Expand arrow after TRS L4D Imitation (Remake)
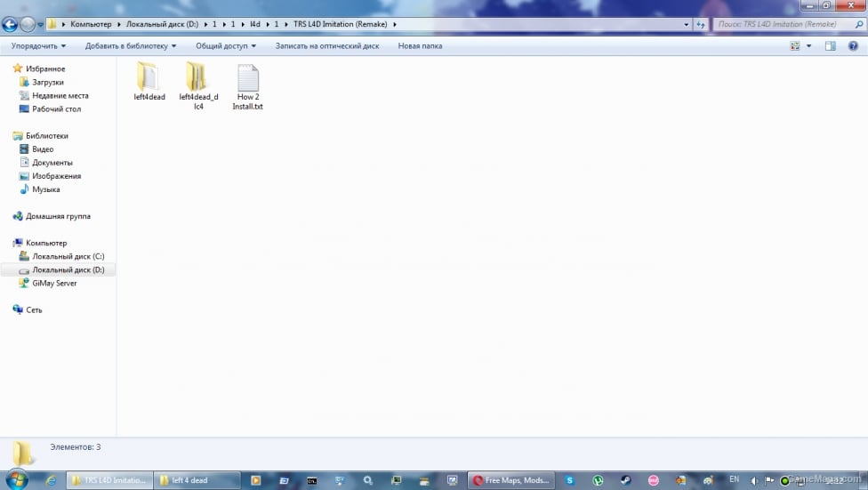Screen dimensions: 868x490 coord(395,24)
